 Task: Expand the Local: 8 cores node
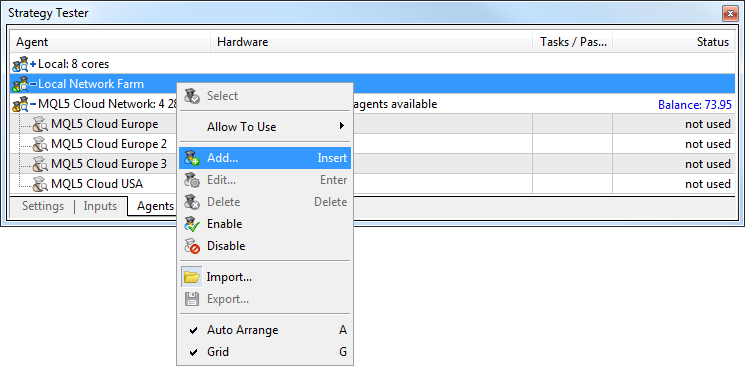33,64
